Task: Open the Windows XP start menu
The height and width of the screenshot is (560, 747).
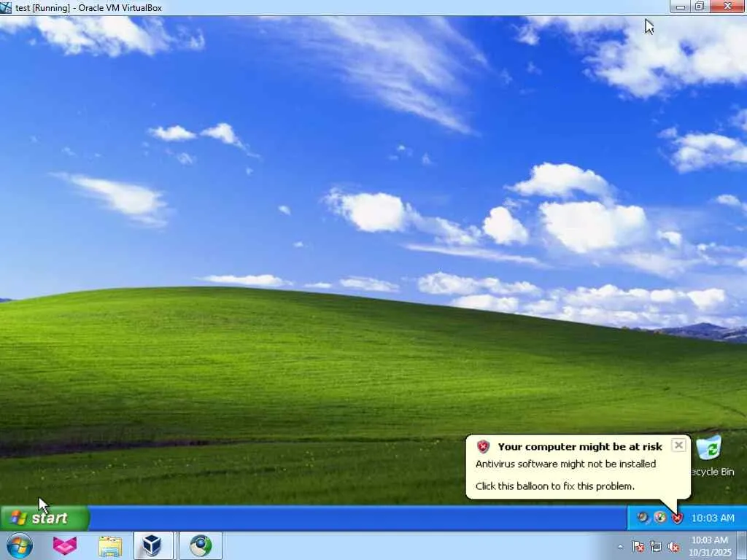Action: [44, 518]
